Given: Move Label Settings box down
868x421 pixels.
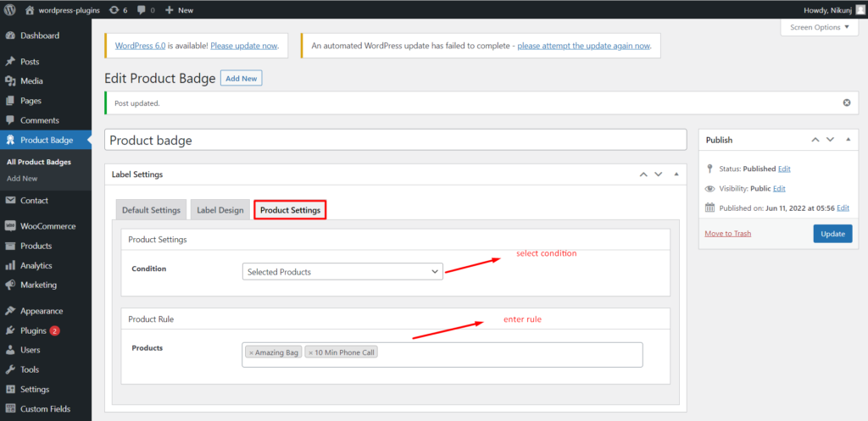Looking at the screenshot, I should pos(658,174).
